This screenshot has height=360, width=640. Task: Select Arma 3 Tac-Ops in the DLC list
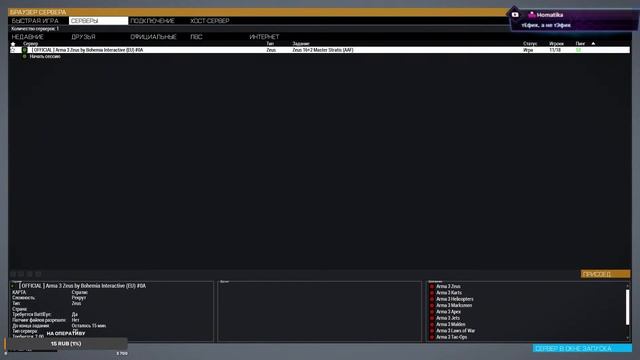[x=451, y=337]
